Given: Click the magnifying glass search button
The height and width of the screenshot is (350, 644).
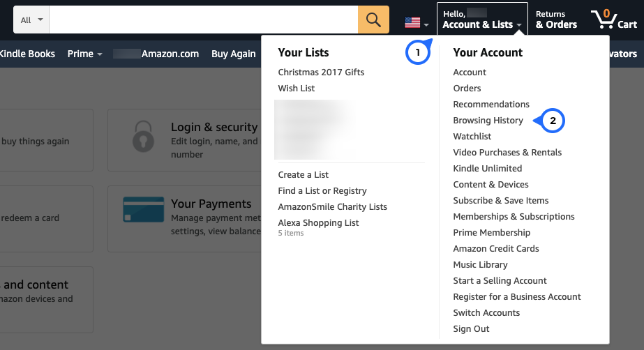Looking at the screenshot, I should pyautogui.click(x=373, y=20).
